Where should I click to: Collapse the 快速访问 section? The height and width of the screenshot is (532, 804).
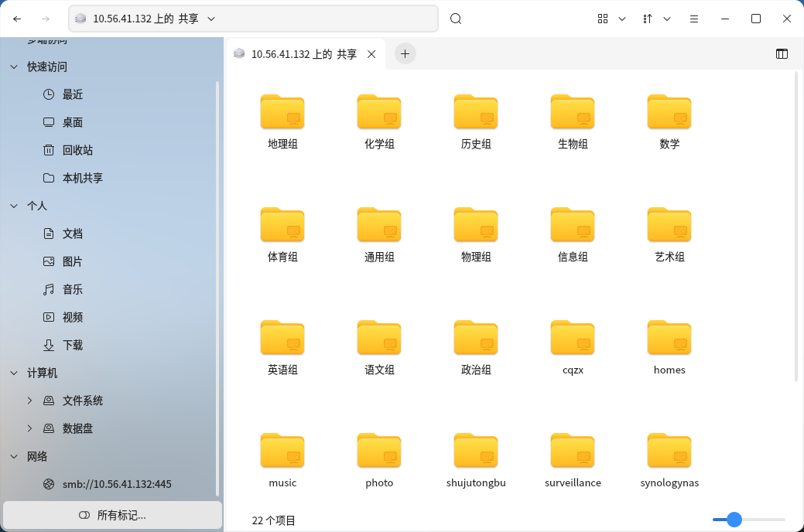[14, 66]
